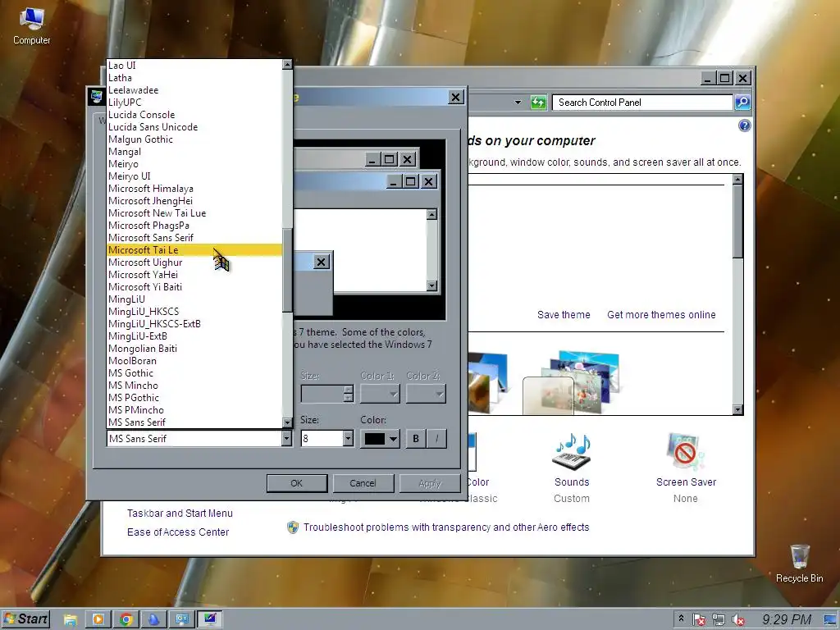Select Microsoft Uighur font

point(194,262)
